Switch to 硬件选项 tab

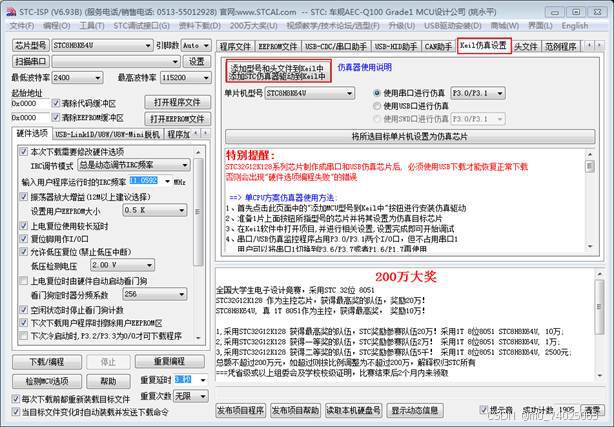point(32,134)
